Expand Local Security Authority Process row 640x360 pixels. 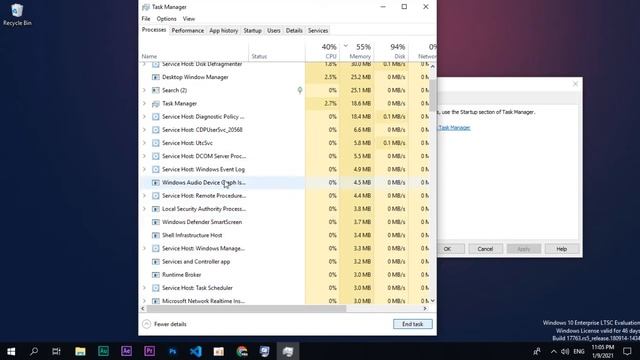click(x=144, y=209)
